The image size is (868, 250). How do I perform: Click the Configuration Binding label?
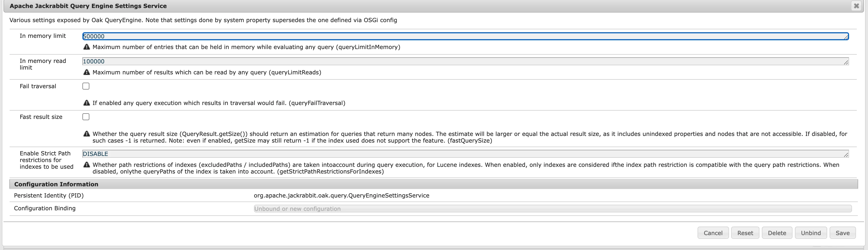(x=45, y=208)
